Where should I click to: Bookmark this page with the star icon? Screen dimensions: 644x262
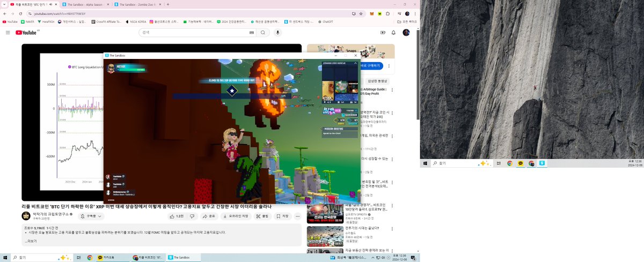click(x=361, y=13)
